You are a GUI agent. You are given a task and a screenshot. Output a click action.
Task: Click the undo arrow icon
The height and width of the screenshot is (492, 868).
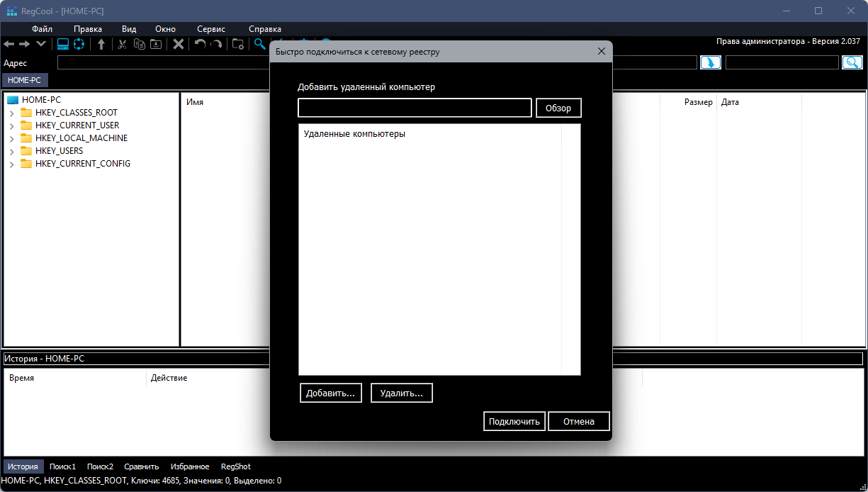pyautogui.click(x=200, y=45)
